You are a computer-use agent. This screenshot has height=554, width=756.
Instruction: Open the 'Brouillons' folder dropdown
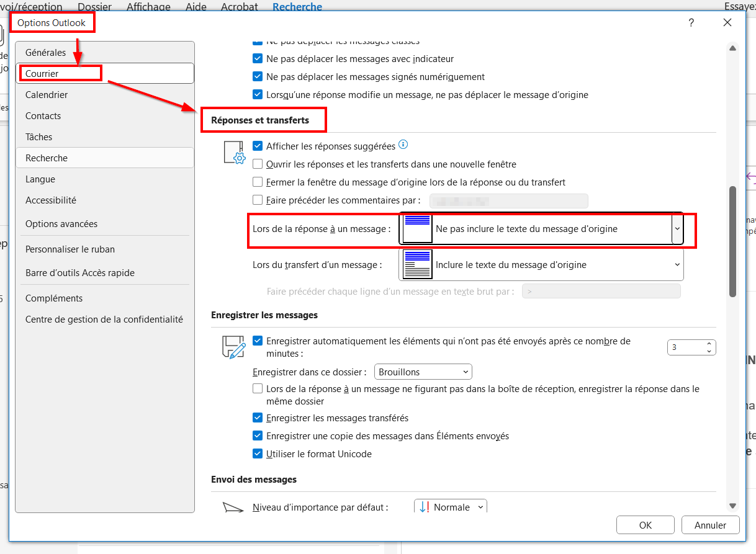[423, 372]
